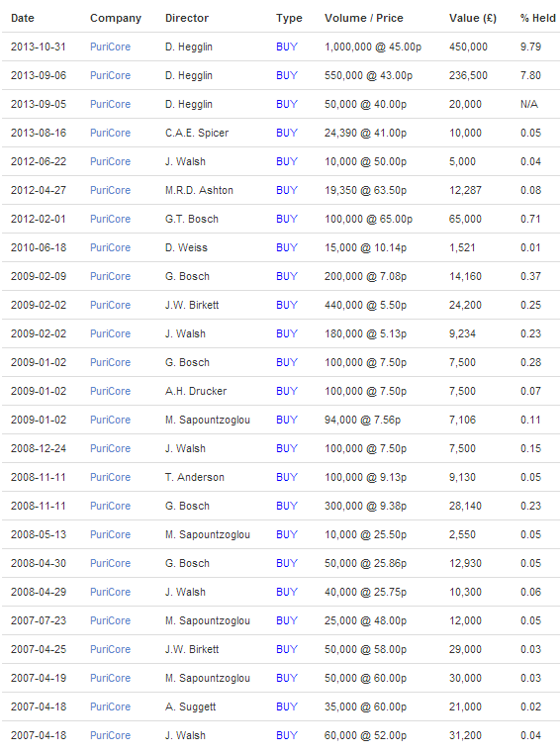Click BUY link for T. Anderson row
This screenshot has width=560, height=753.
click(287, 477)
